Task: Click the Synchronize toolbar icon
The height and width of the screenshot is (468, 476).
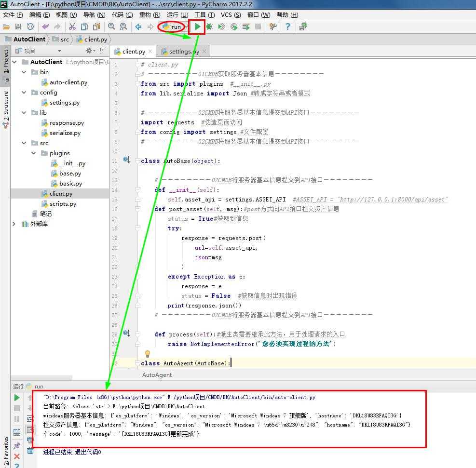Action: 30,27
